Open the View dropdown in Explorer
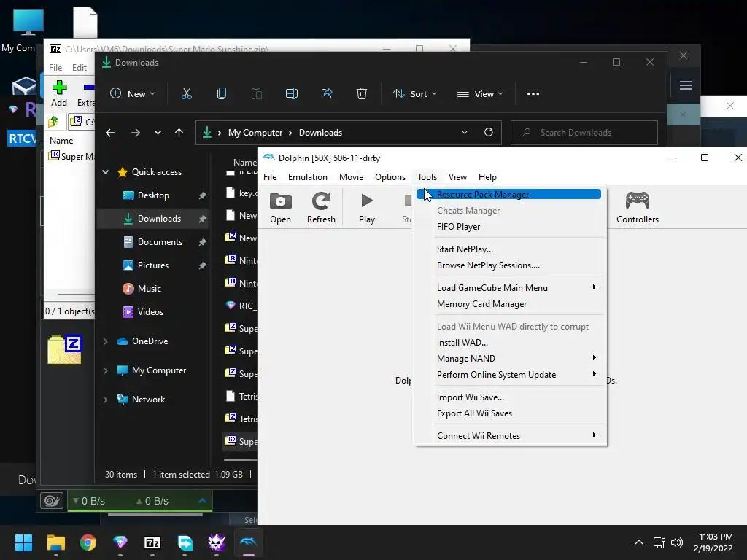Screen dimensions: 747x560 pyautogui.click(x=480, y=94)
